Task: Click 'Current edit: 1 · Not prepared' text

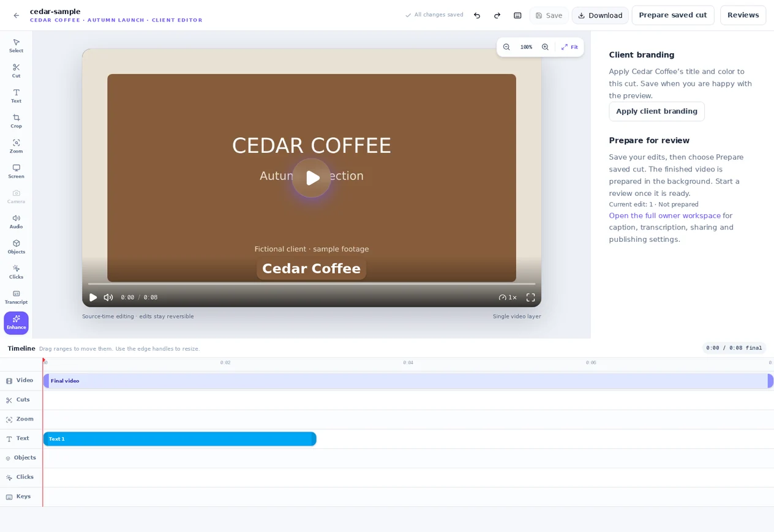Action: point(653,204)
